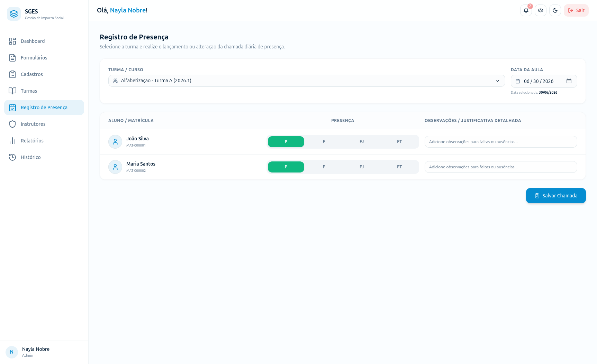Viewport: 597px width, 364px height.
Task: Click João Silva's avatar icon
Action: point(115,142)
